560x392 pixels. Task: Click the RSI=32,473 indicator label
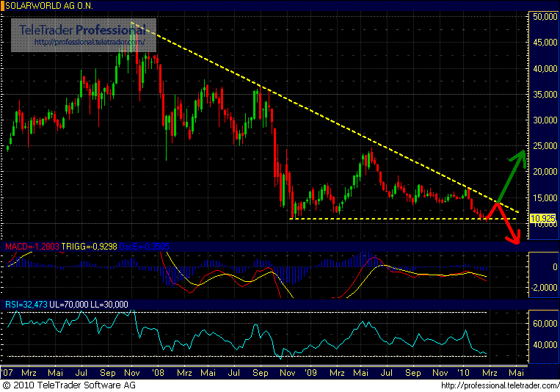coord(23,304)
